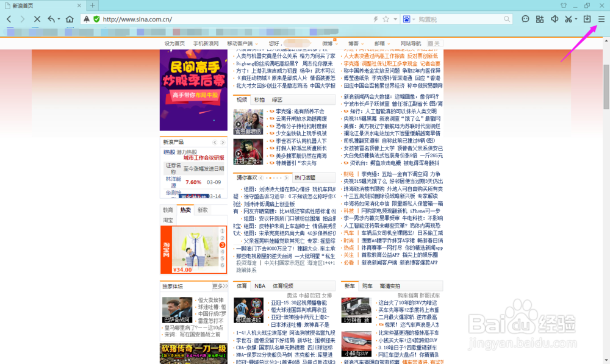Open the dropdown arrow beside the scissors tool
Image resolution: width=610 pixels, height=364 pixels.
(576, 19)
